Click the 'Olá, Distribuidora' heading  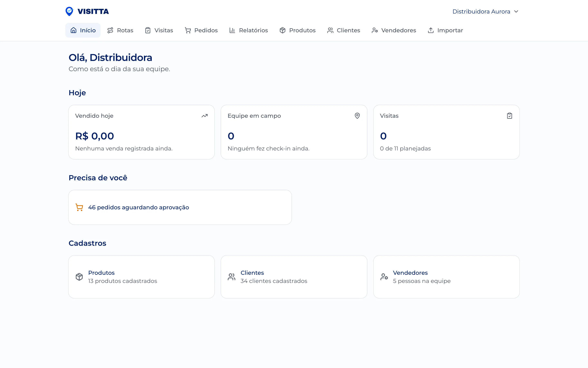pos(110,58)
